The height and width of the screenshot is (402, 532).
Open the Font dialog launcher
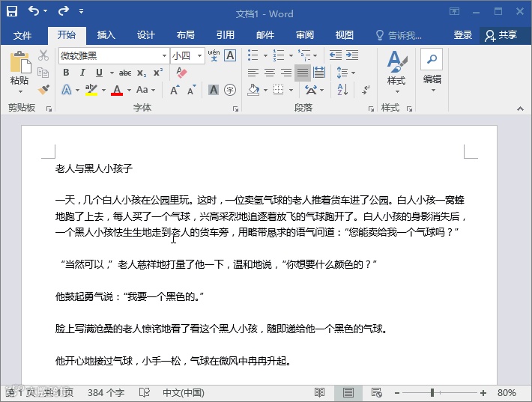pyautogui.click(x=235, y=109)
